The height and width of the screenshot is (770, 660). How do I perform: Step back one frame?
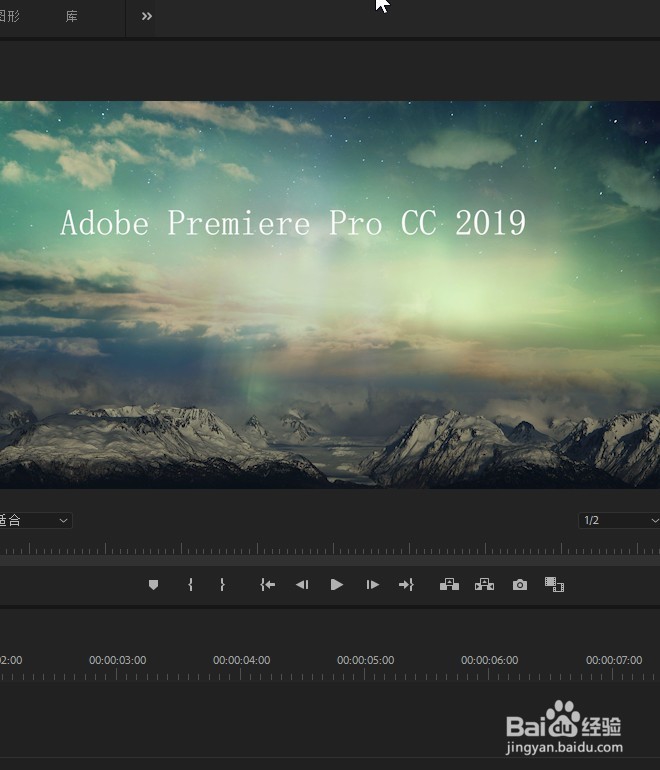coord(302,584)
